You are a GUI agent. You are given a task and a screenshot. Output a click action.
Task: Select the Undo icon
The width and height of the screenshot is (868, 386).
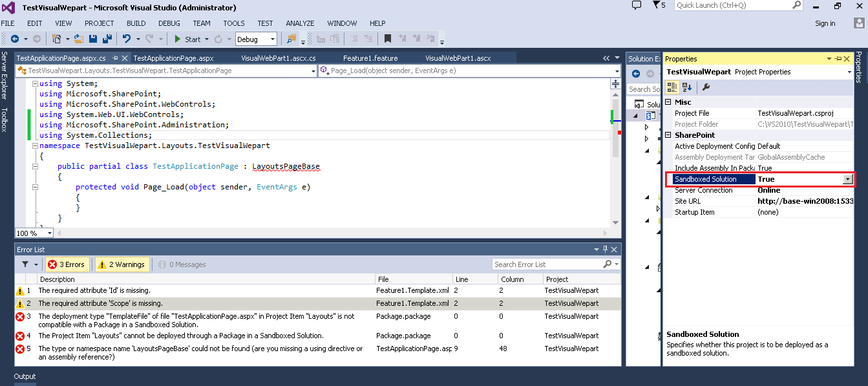pyautogui.click(x=127, y=39)
